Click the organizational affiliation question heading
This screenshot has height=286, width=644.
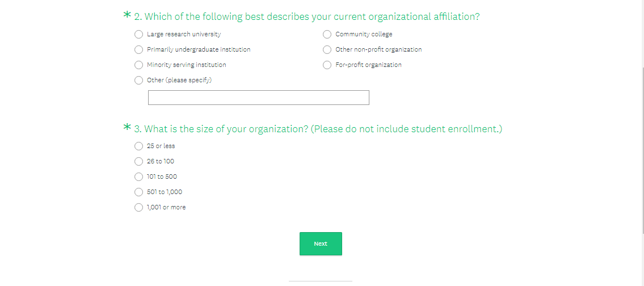coord(306,17)
